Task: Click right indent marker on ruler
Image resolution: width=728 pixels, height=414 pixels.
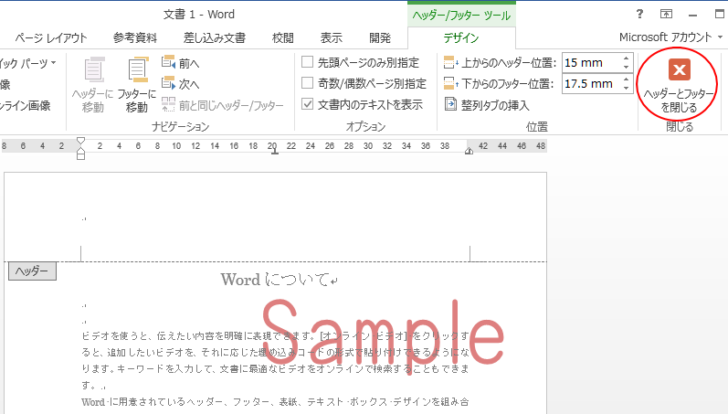Action: pos(469,151)
